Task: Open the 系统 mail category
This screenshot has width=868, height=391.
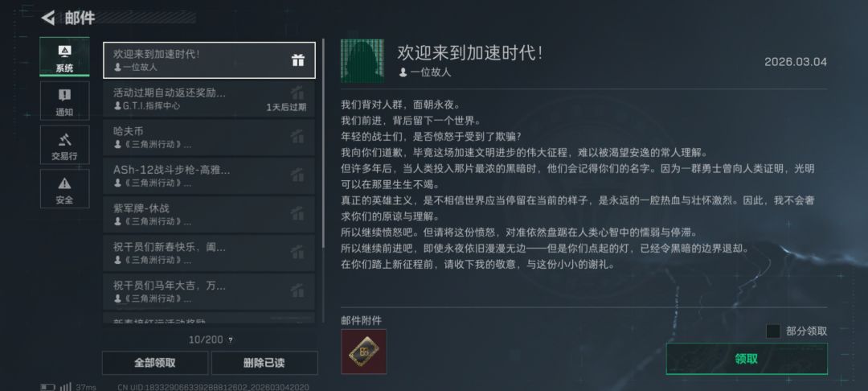Action: tap(64, 58)
